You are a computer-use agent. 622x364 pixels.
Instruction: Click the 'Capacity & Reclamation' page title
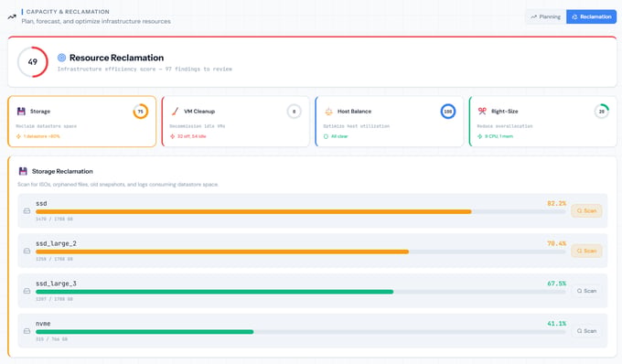coord(68,12)
